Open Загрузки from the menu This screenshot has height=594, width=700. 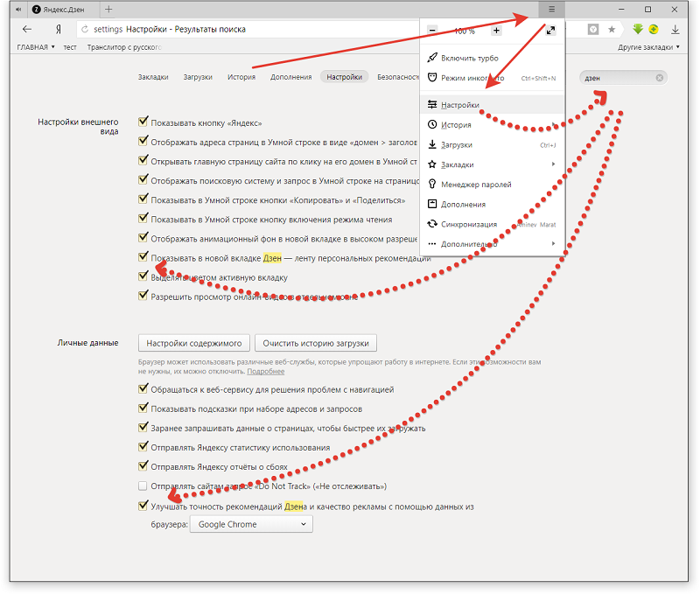[493, 145]
